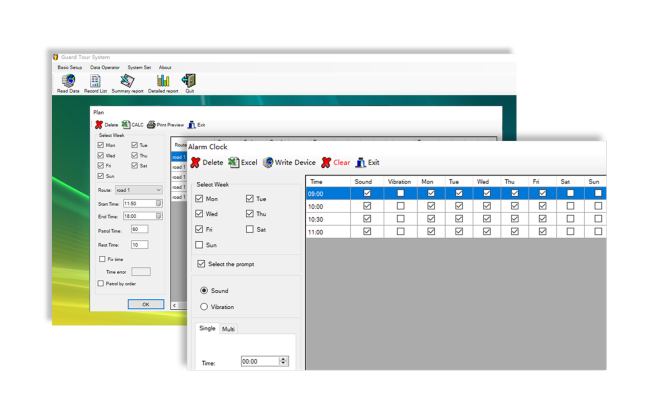Select the Vibration radio button
This screenshot has width=650, height=416.
pyautogui.click(x=204, y=307)
